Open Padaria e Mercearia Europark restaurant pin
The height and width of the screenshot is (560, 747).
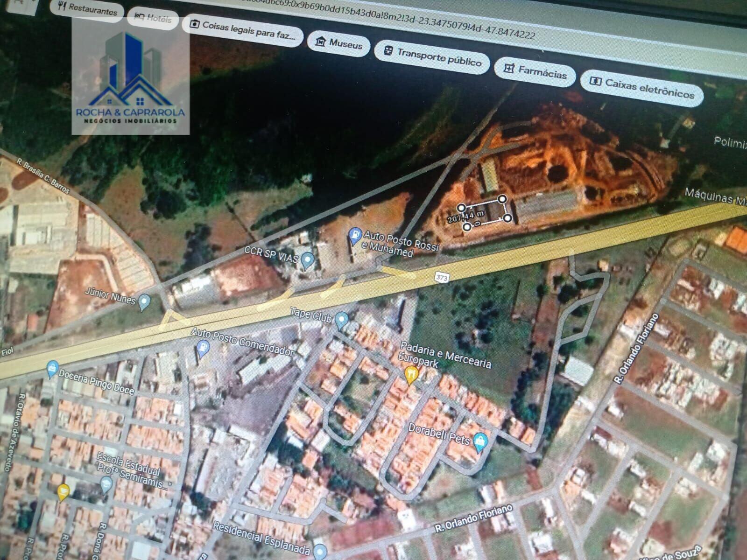point(411,375)
